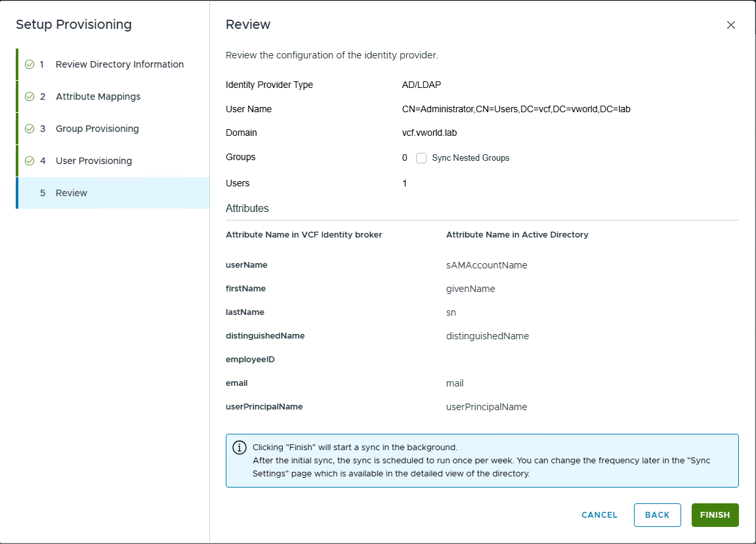Screen dimensions: 756x544
Task: Select step 5 Review in the wizard
Action: pyautogui.click(x=71, y=193)
